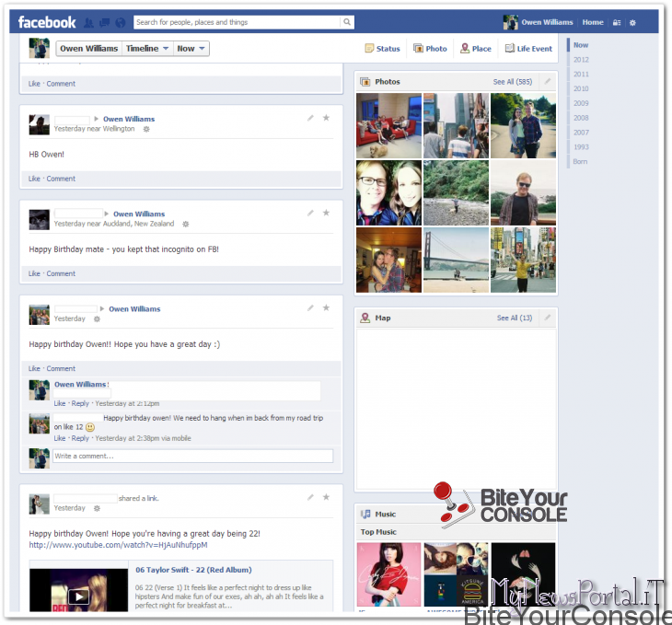Screen dimensions: 672x625
Task: Open notifications globe icon
Action: pos(121,23)
